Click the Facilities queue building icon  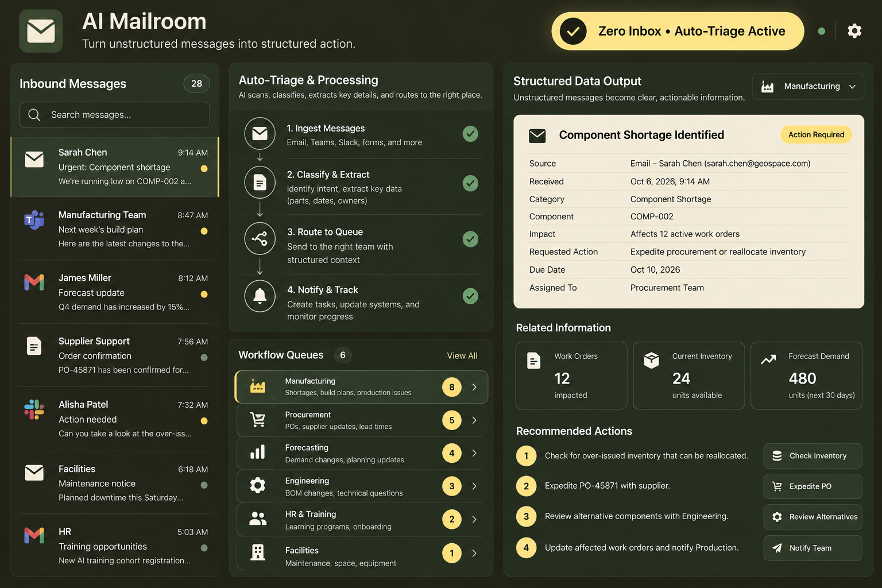258,552
